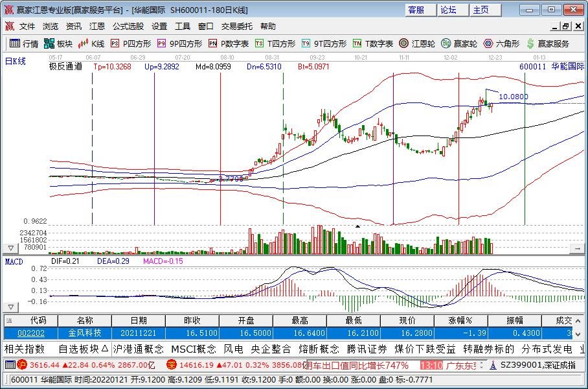The height and width of the screenshot is (389, 588).
Task: Switch to K线 candlestick chart
Action: click(91, 44)
